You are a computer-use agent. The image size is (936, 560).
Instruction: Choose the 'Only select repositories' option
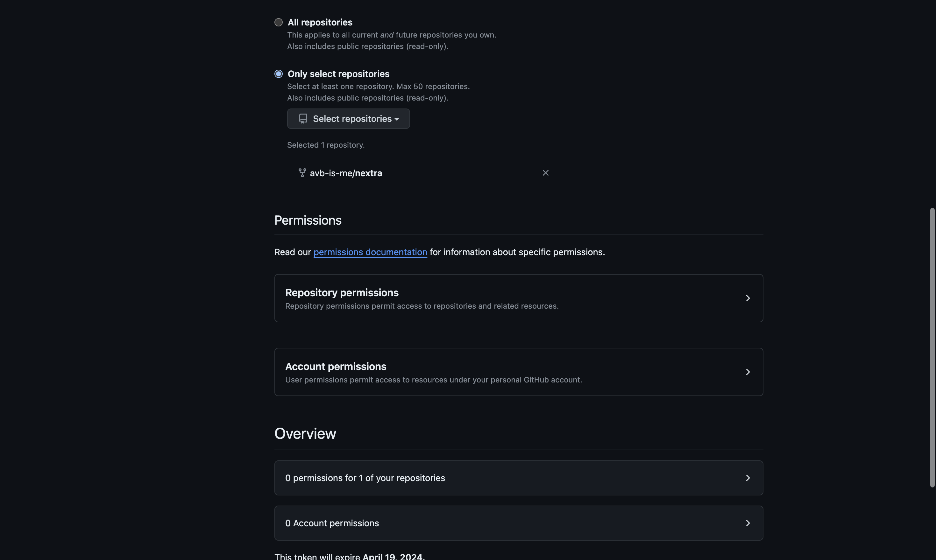(x=278, y=73)
